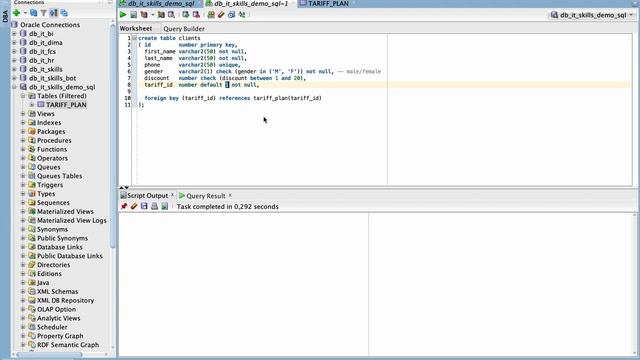This screenshot has width=640, height=360.
Task: Open the Script Output tab
Action: [147, 196]
